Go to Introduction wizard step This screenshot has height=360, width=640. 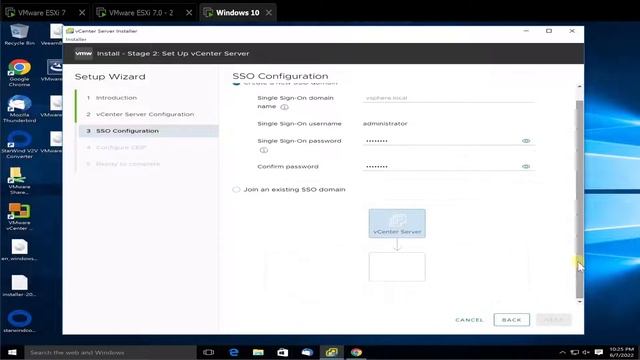[116, 98]
